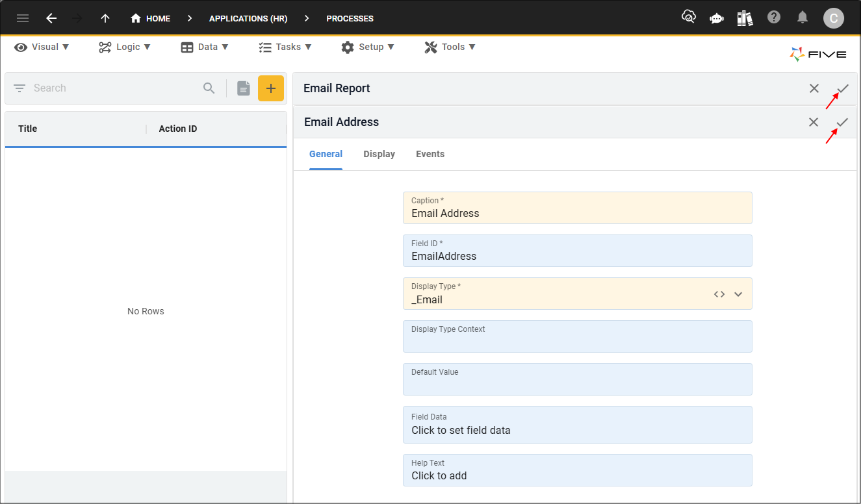This screenshot has width=861, height=504.
Task: Open the chatbot assistant icon
Action: [717, 18]
